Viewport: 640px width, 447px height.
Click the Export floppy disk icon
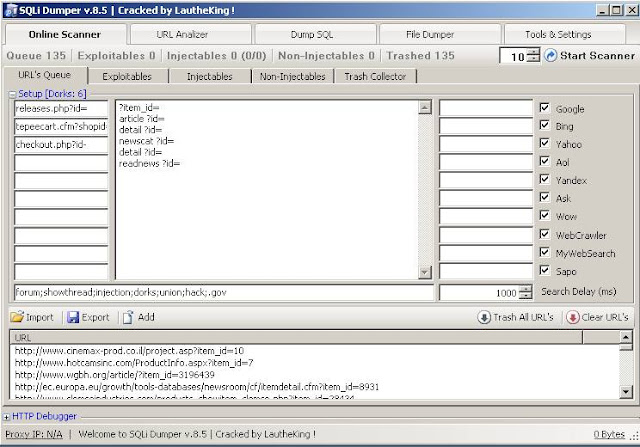click(73, 317)
